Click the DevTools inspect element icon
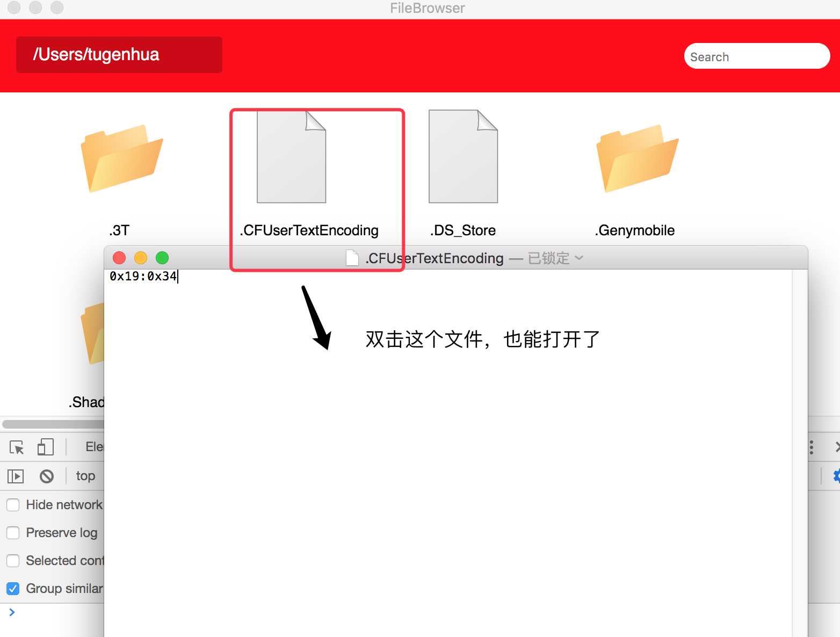 tap(17, 447)
